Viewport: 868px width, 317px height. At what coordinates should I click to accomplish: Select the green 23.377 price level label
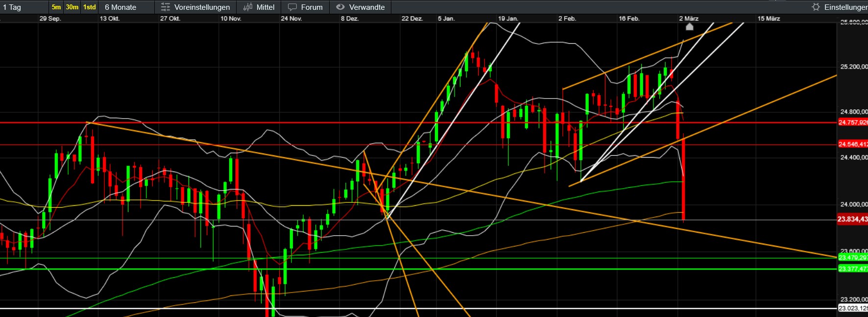tap(852, 269)
